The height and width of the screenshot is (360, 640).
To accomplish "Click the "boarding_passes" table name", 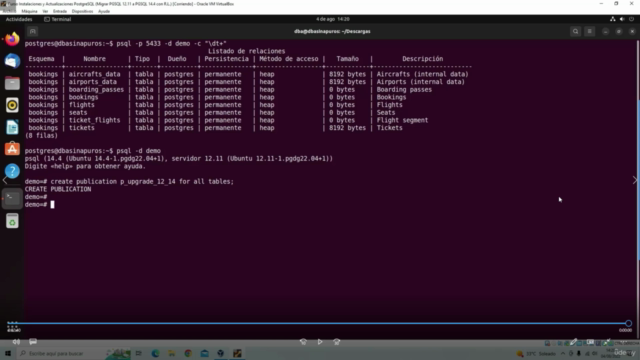I will click(x=96, y=90).
